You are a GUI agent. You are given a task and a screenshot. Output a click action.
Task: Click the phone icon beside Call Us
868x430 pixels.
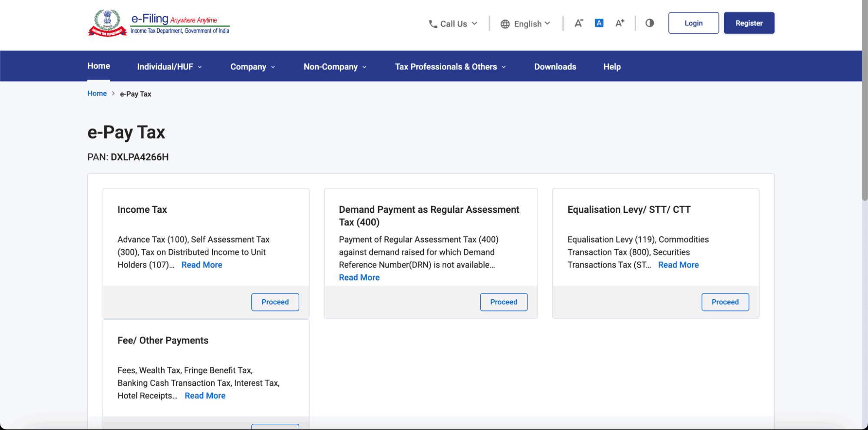[x=433, y=24]
